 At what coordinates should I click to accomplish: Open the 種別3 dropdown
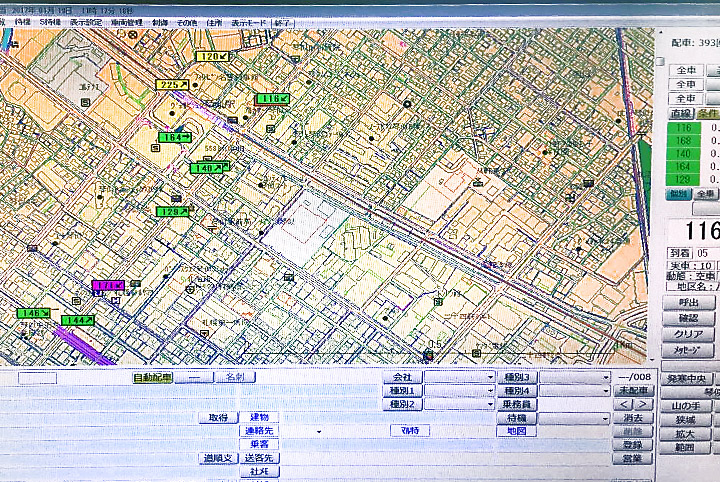pos(575,378)
